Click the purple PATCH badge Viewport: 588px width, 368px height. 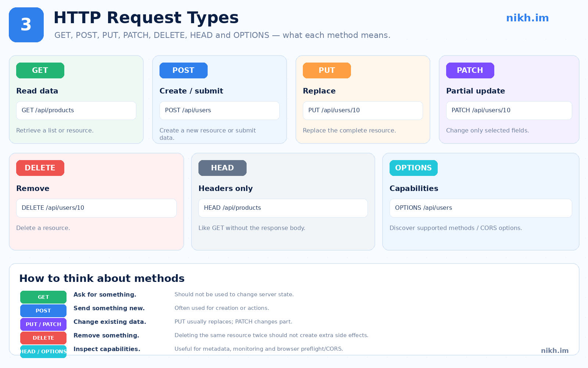click(x=470, y=70)
